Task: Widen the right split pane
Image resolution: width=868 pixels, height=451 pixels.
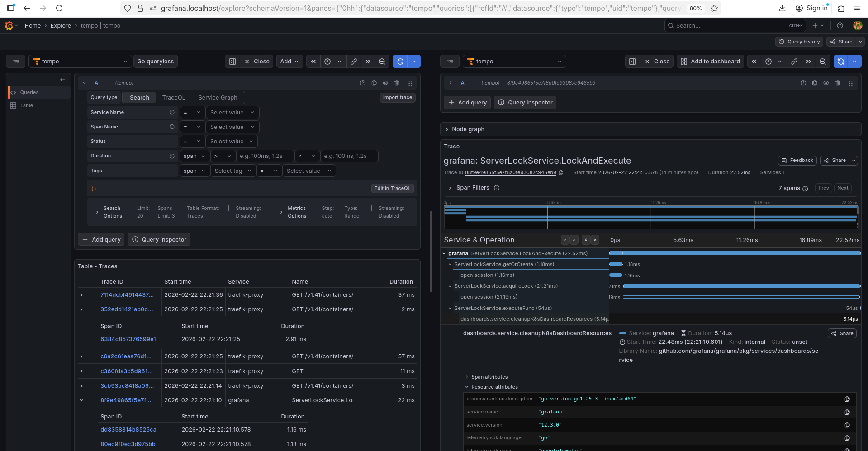Action: pos(632,62)
